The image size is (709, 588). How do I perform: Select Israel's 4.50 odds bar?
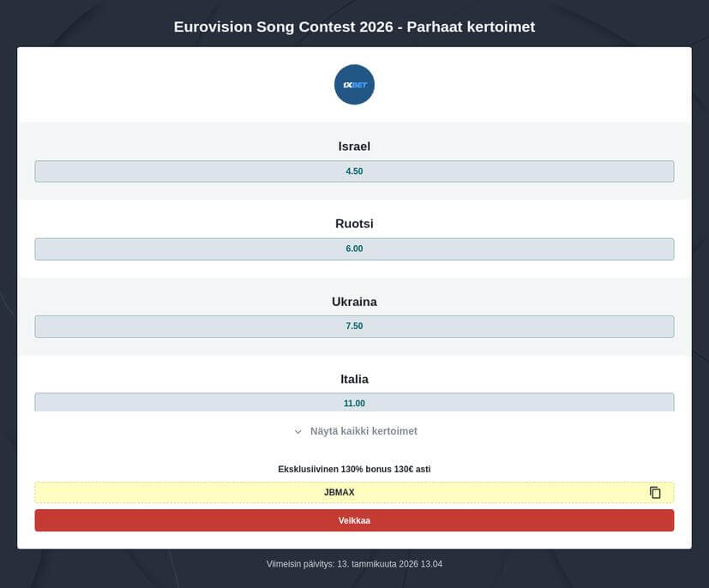(354, 171)
